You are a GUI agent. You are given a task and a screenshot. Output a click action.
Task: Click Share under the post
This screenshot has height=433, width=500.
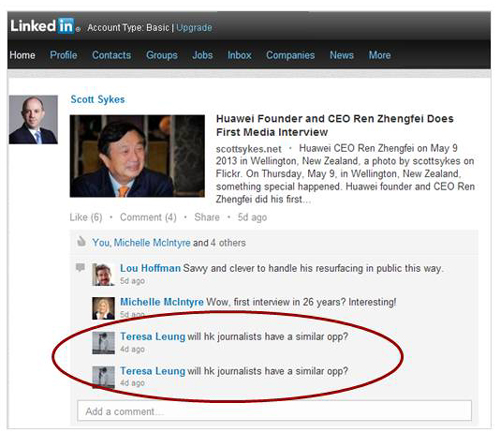pyautogui.click(x=207, y=217)
